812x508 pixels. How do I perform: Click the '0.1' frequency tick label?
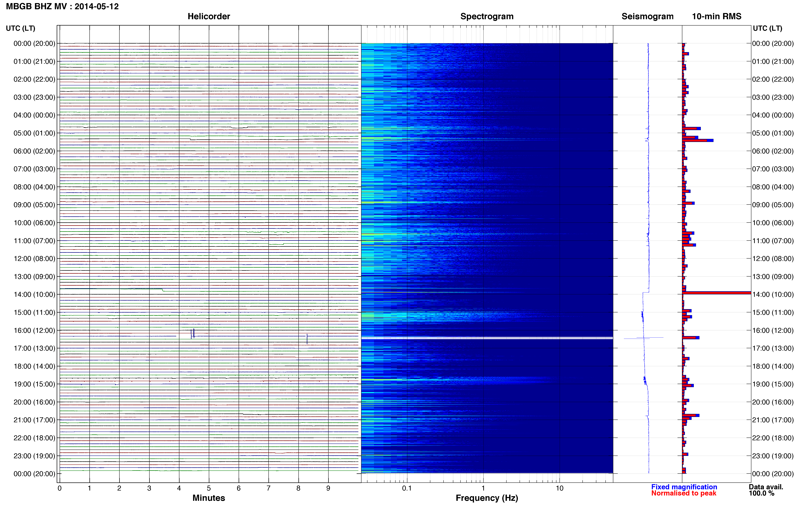(x=407, y=488)
